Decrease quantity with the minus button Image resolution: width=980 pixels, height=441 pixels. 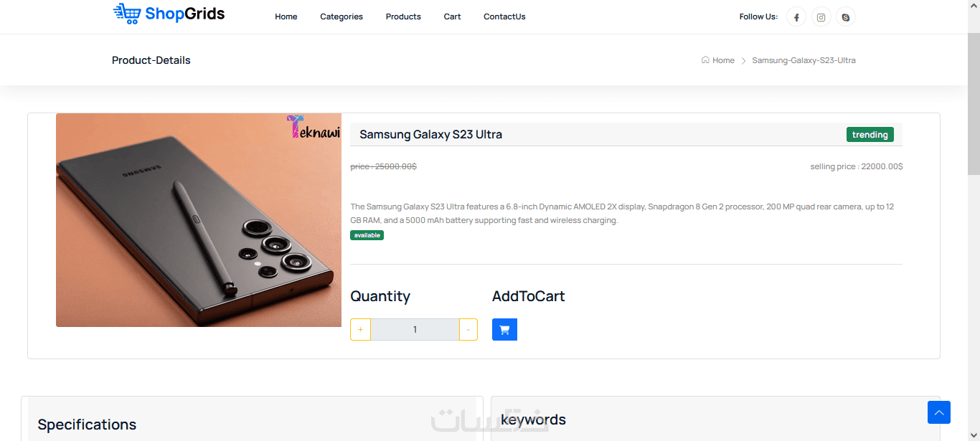468,330
